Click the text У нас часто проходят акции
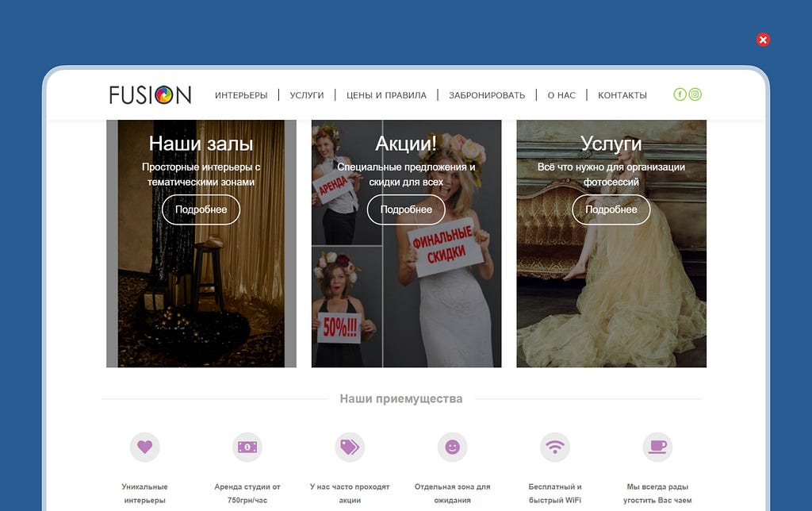812x511 pixels. [x=350, y=494]
